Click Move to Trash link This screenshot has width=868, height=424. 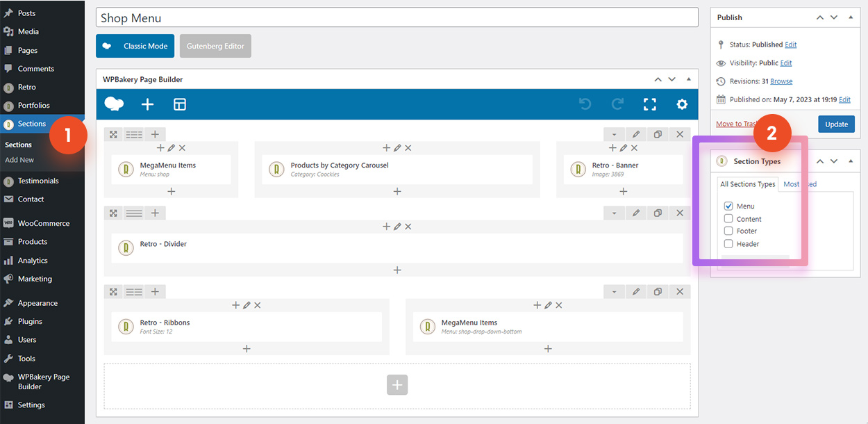tap(736, 124)
